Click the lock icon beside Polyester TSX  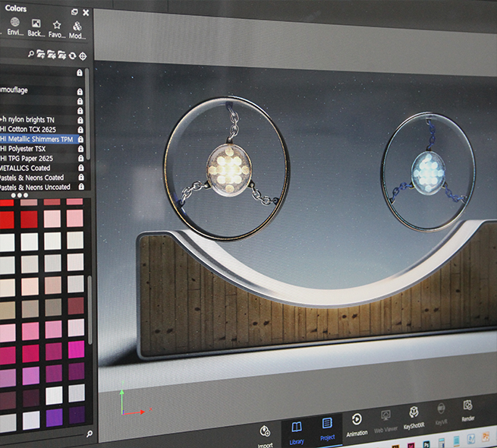pos(81,149)
